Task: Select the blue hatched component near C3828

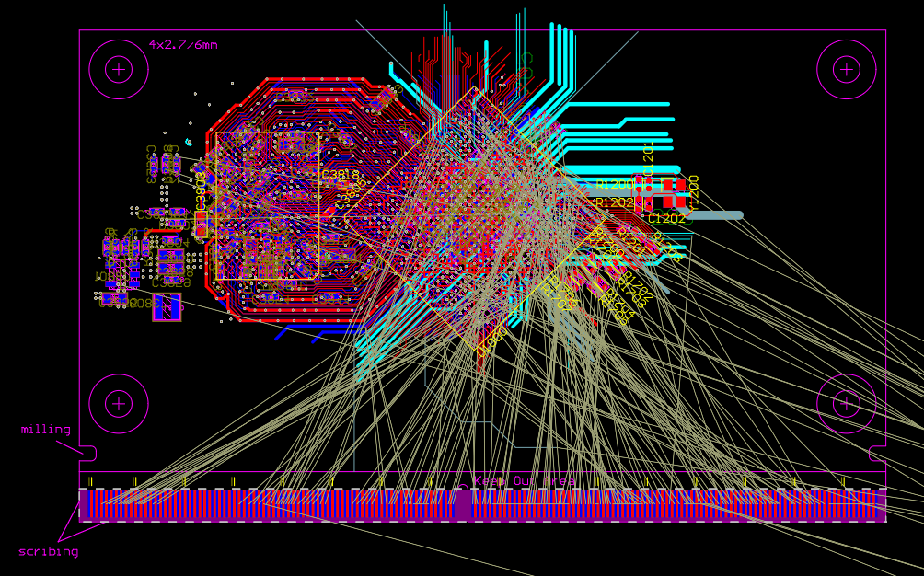Action: [167, 307]
